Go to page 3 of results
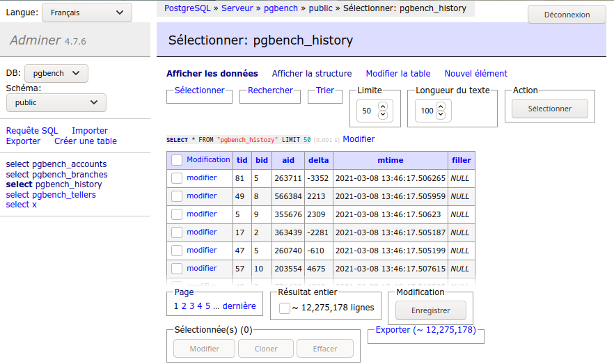The width and height of the screenshot is (614, 364). 192,306
